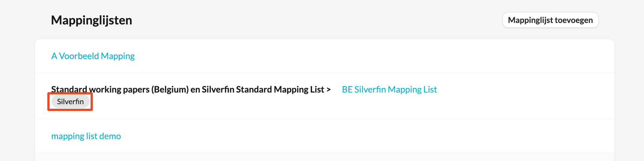Image resolution: width=644 pixels, height=161 pixels.
Task: Add a new mapping list
Action: point(550,20)
